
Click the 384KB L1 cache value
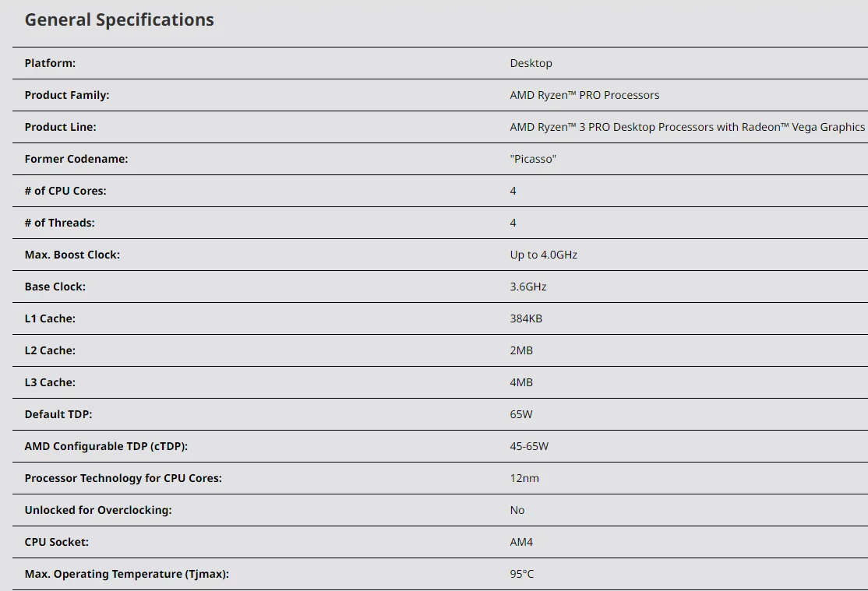526,318
